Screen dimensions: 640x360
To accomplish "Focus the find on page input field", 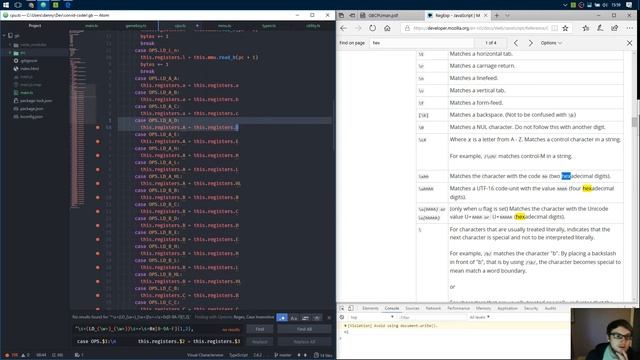I will pyautogui.click(x=422, y=43).
